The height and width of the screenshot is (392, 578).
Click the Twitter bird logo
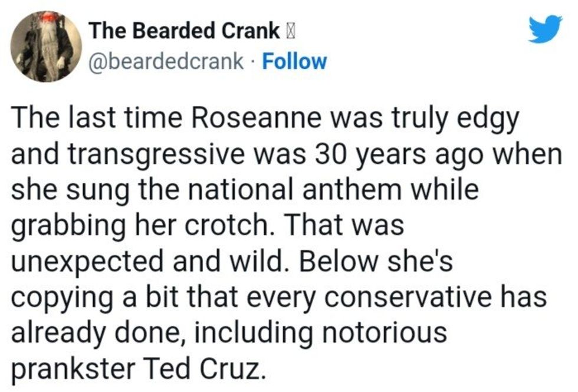tap(544, 29)
